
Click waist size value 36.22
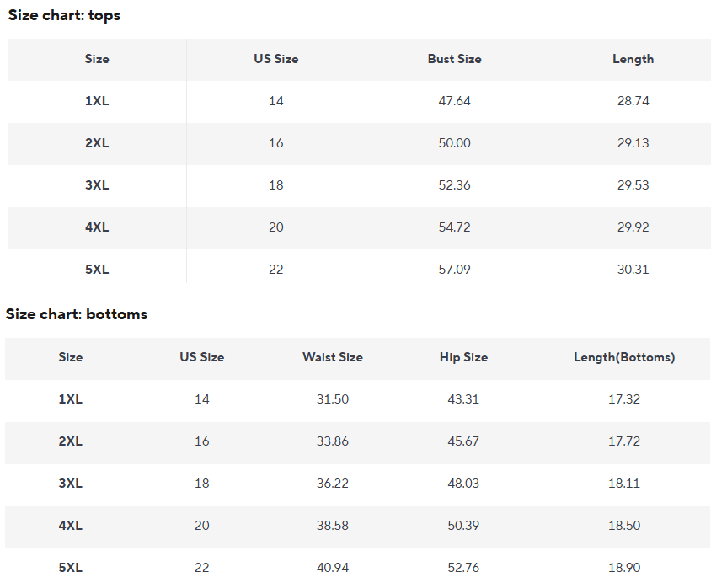(x=333, y=484)
